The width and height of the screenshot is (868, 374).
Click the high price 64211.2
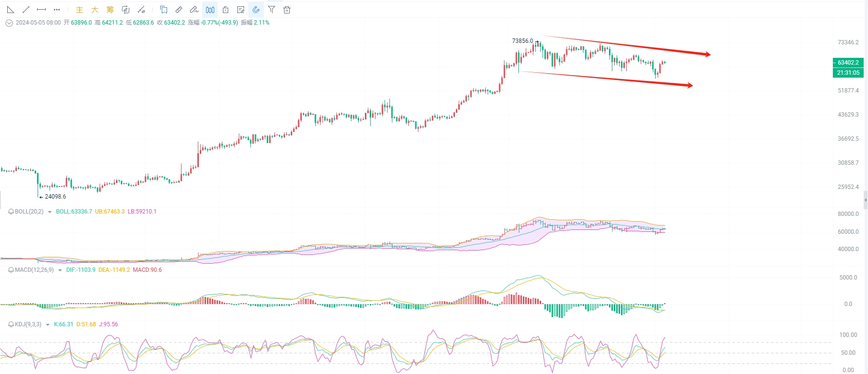pyautogui.click(x=112, y=23)
